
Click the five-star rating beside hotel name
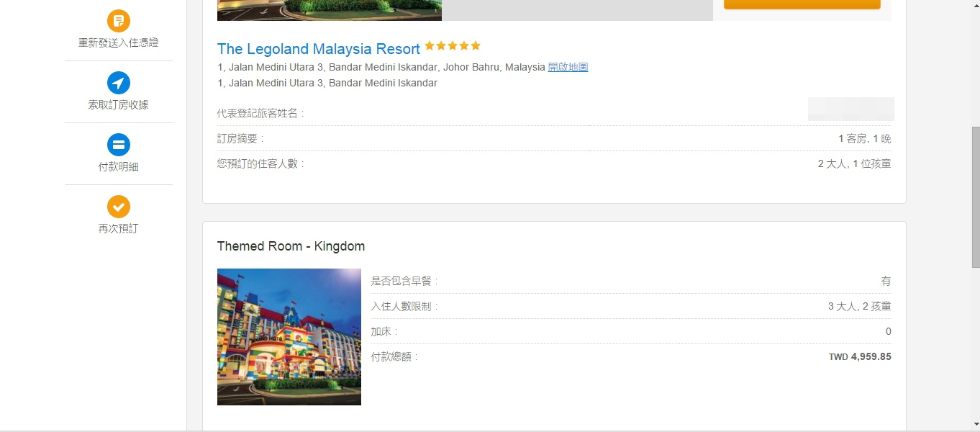(x=453, y=46)
